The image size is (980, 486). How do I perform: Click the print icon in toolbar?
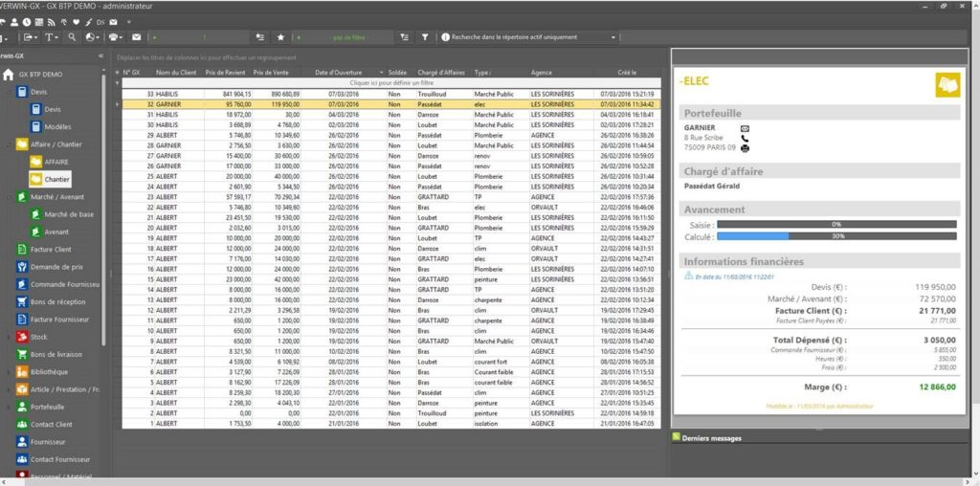click(114, 37)
